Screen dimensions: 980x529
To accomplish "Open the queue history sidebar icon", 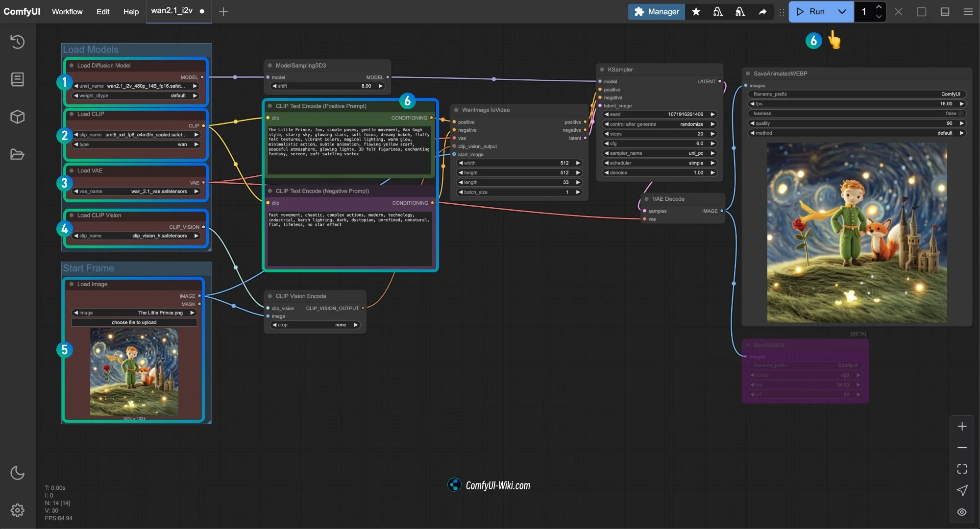I will [x=18, y=42].
